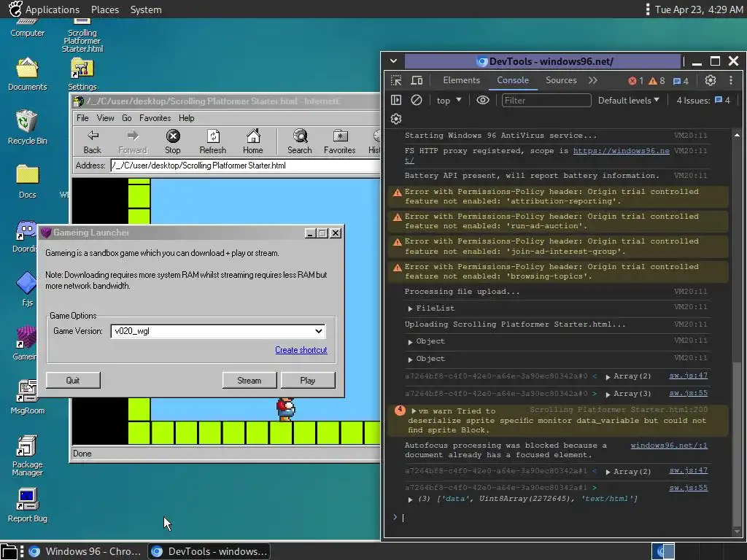Open DevTools three-dot customize menu
The width and height of the screenshot is (747, 560).
coord(731,80)
